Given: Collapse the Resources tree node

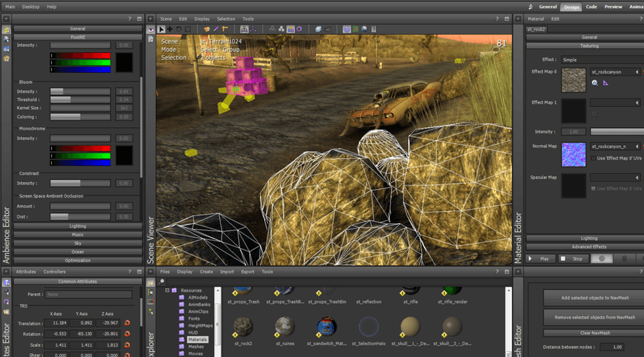Looking at the screenshot, I should tap(167, 290).
